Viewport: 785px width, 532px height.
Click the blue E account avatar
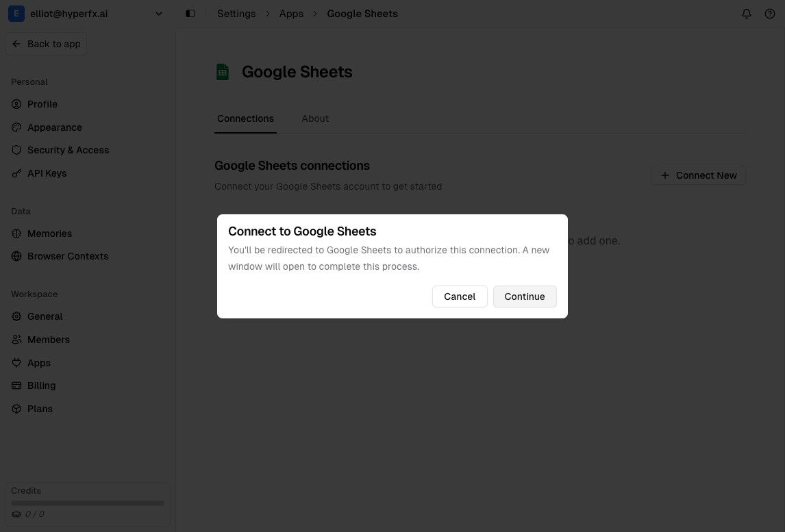pyautogui.click(x=16, y=14)
